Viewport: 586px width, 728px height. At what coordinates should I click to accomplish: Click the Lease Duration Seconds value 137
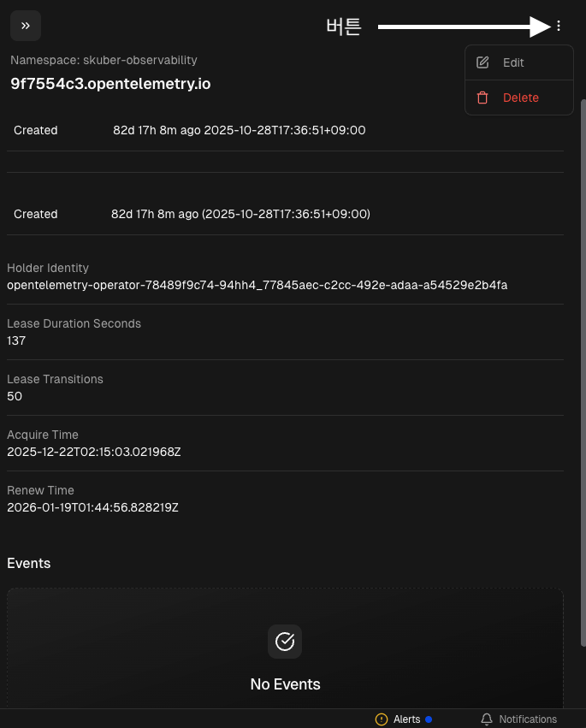tap(16, 340)
